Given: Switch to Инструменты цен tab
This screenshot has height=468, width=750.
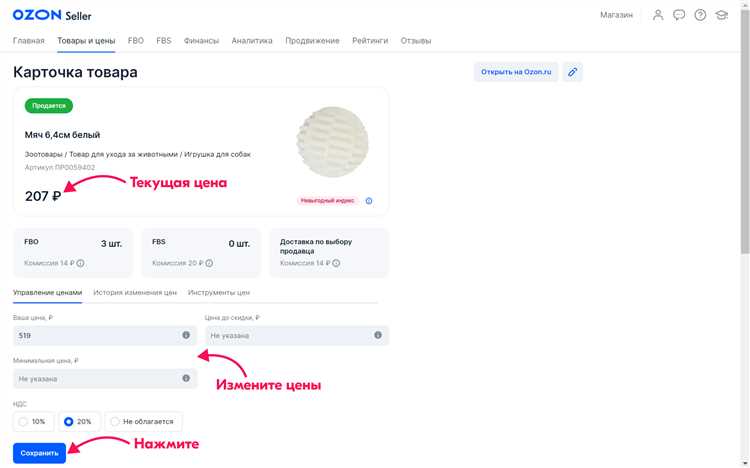Looking at the screenshot, I should tap(219, 292).
